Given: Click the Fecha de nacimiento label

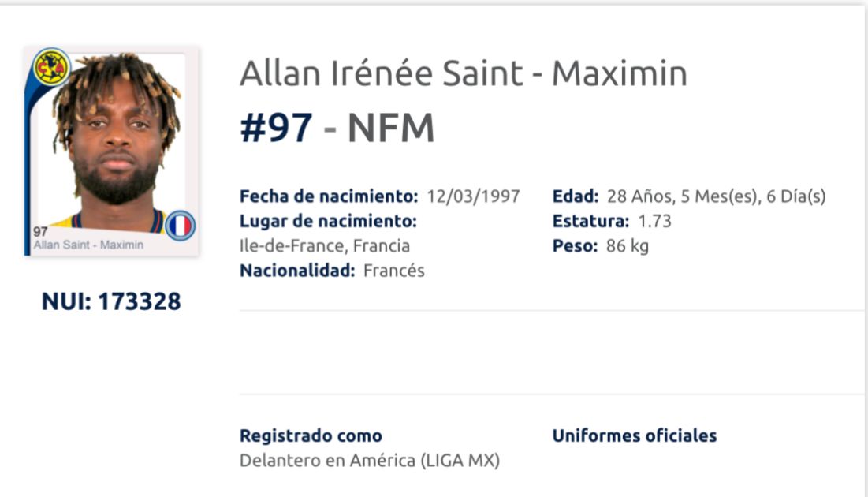Looking at the screenshot, I should click(x=329, y=196).
